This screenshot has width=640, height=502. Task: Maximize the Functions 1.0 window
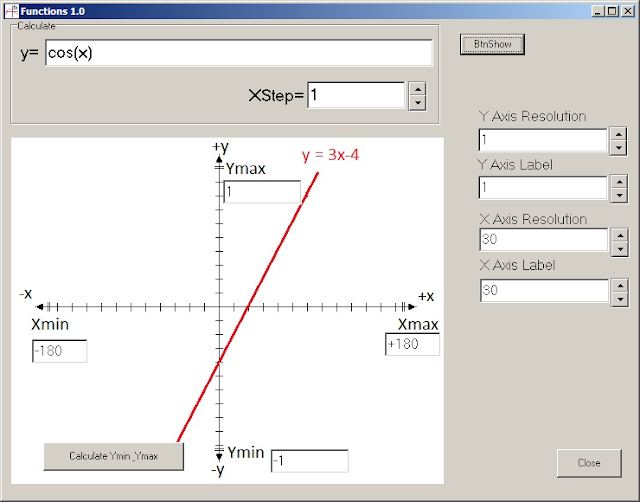coord(612,11)
